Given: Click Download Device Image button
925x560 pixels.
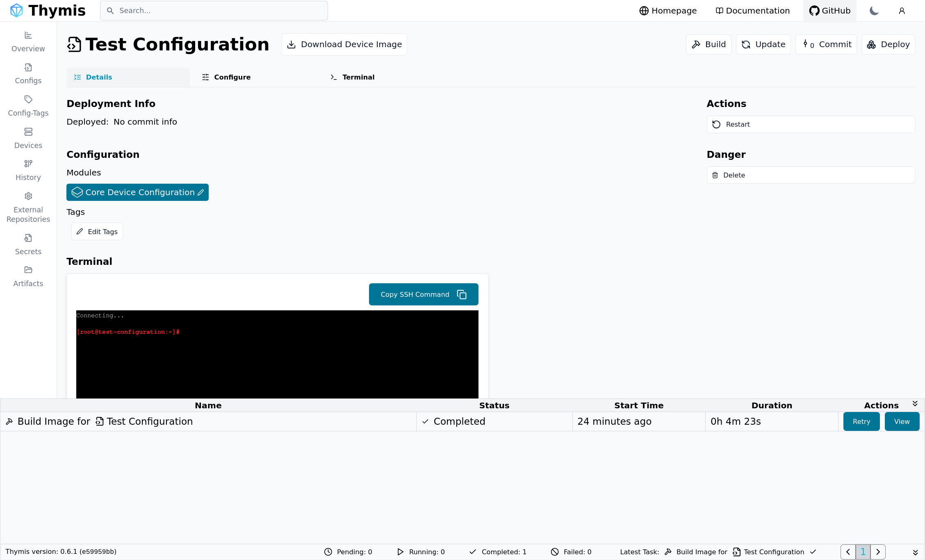Looking at the screenshot, I should pos(344,44).
